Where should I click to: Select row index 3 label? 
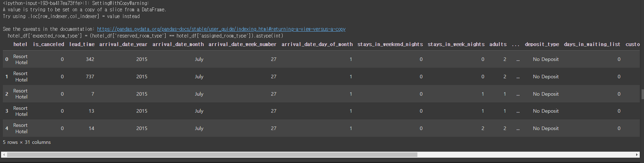click(x=7, y=111)
